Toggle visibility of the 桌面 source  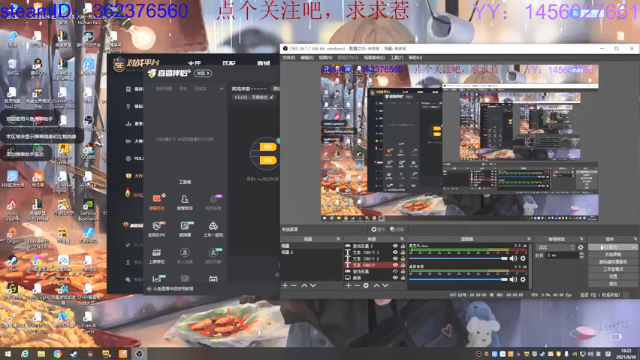tap(395, 278)
